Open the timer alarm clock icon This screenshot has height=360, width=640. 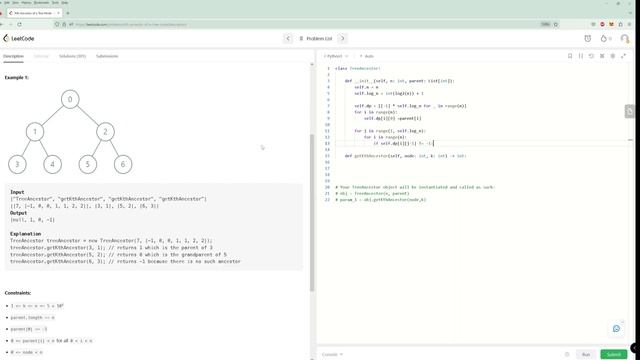click(587, 38)
